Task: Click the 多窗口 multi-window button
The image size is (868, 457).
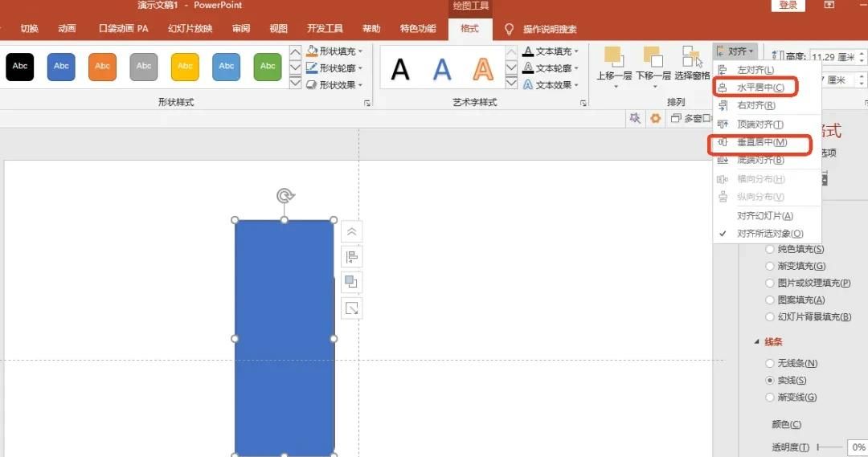Action: (691, 118)
